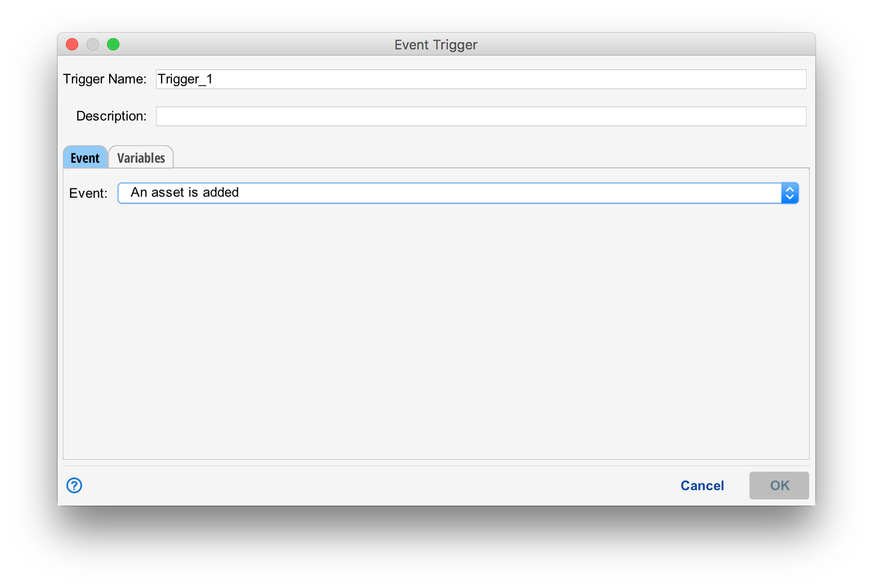Image resolution: width=873 pixels, height=588 pixels.
Task: Click the gray minimize window button
Action: [93, 45]
